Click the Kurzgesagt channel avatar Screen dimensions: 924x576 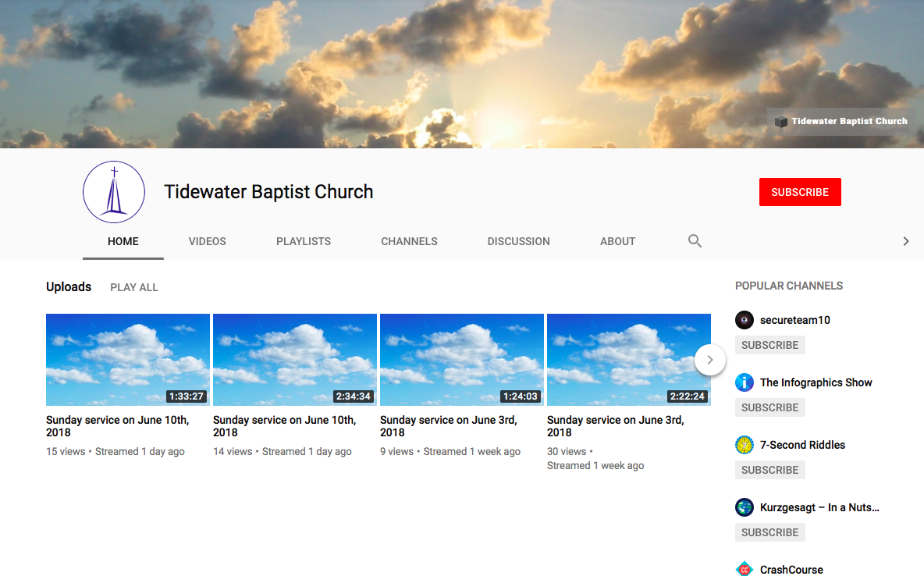(745, 507)
